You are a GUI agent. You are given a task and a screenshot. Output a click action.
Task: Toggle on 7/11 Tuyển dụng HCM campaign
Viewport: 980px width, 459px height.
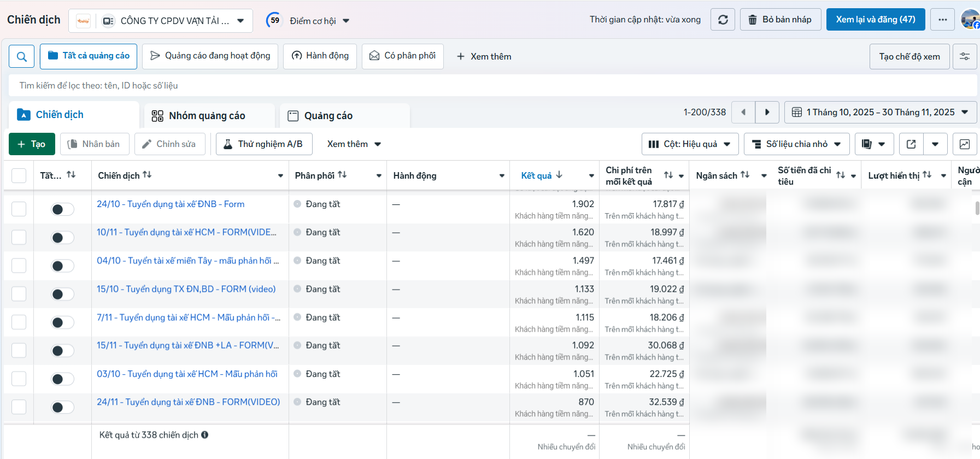[62, 322]
